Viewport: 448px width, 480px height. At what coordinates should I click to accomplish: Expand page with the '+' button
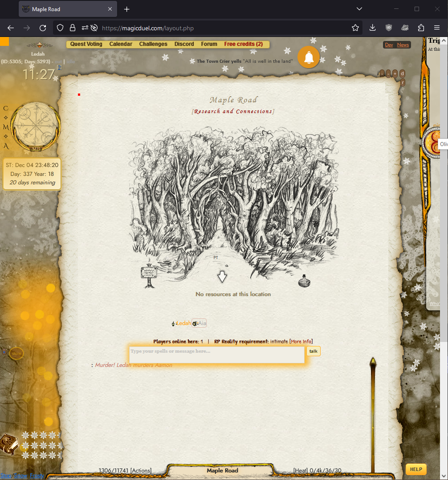395,73
